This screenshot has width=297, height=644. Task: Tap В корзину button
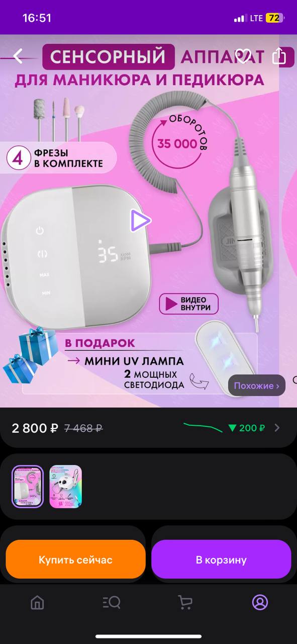point(221,559)
